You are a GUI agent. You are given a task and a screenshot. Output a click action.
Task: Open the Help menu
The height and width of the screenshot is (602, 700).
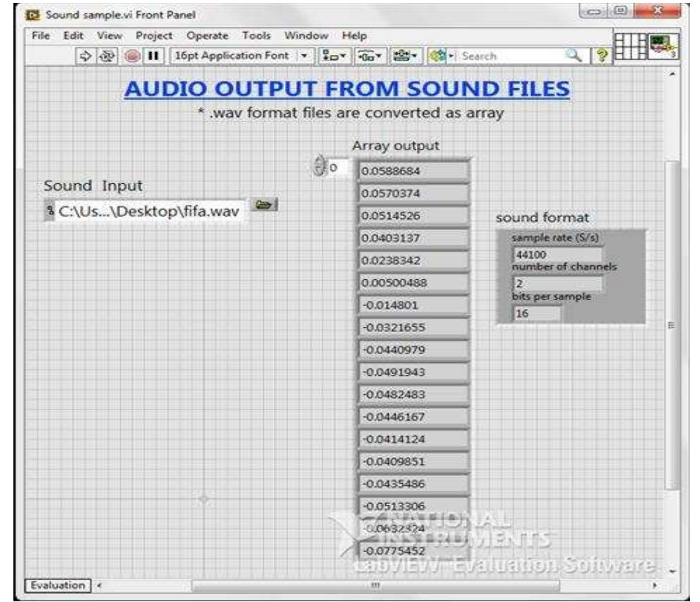(354, 36)
